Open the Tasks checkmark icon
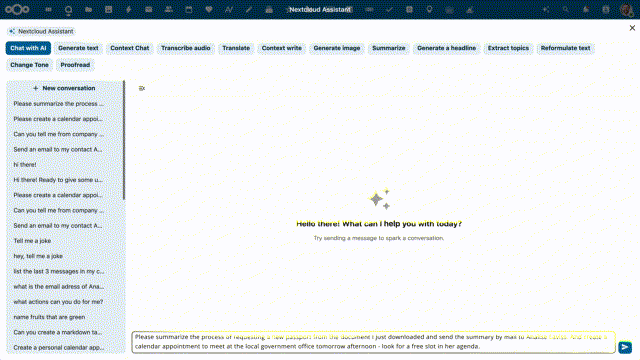Screen dimensions: 640x360 click(x=389, y=9)
